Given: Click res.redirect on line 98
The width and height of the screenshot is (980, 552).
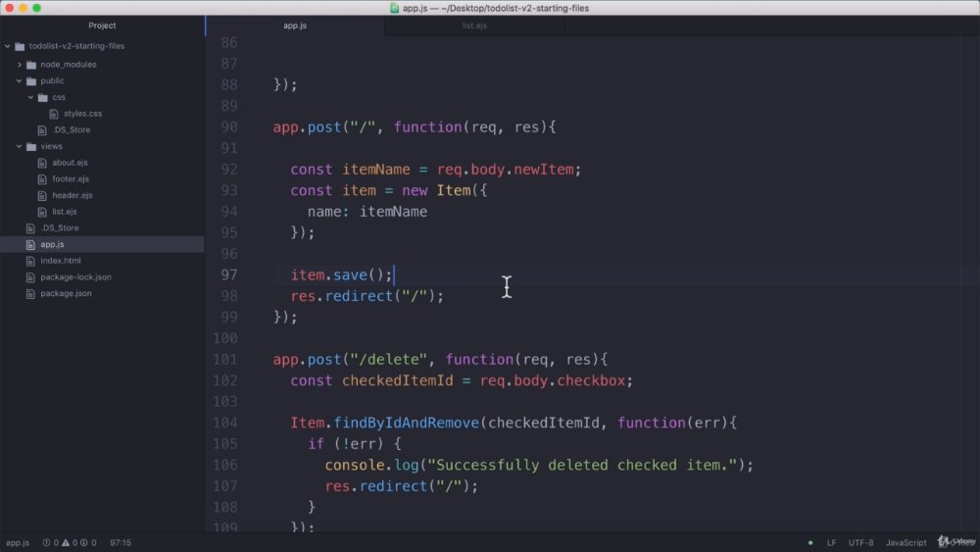Looking at the screenshot, I should pos(341,296).
